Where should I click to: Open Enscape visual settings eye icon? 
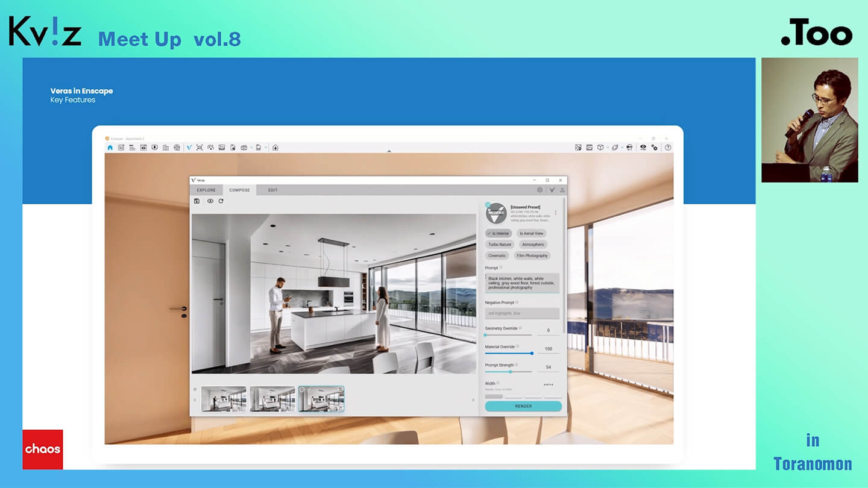(643, 148)
